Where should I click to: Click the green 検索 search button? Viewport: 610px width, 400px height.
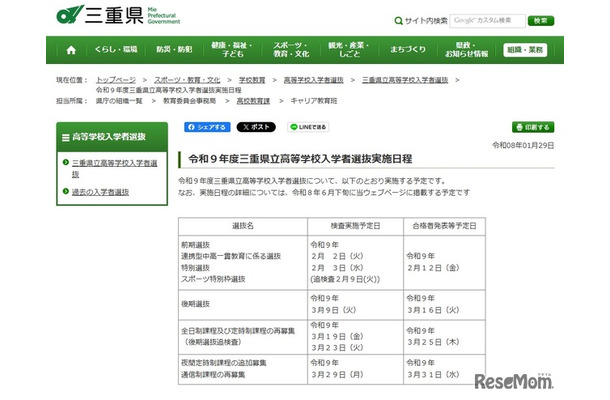pos(541,21)
